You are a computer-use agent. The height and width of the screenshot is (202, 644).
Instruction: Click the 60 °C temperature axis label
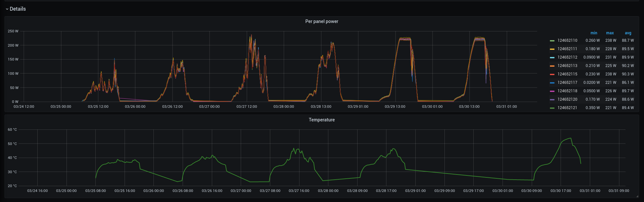pos(12,129)
